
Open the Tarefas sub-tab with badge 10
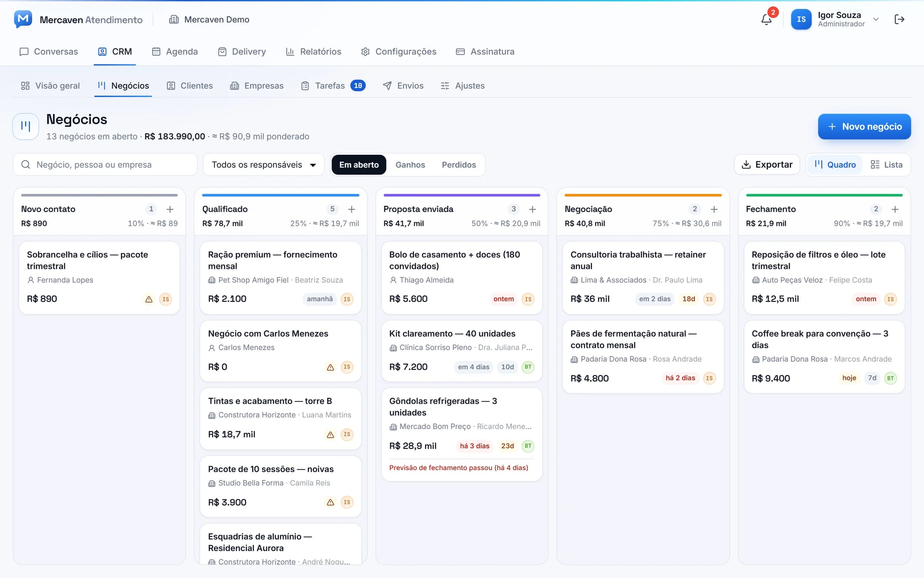tap(333, 86)
